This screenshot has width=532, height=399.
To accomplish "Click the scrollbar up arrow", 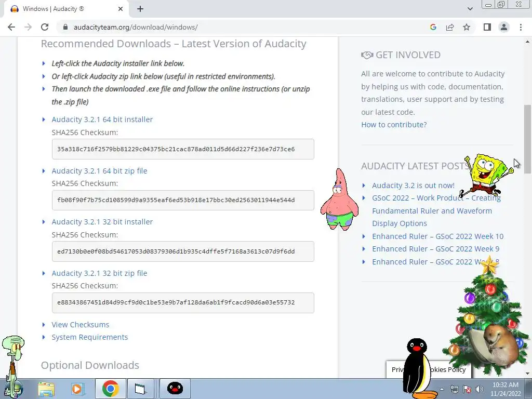I will pyautogui.click(x=528, y=42).
